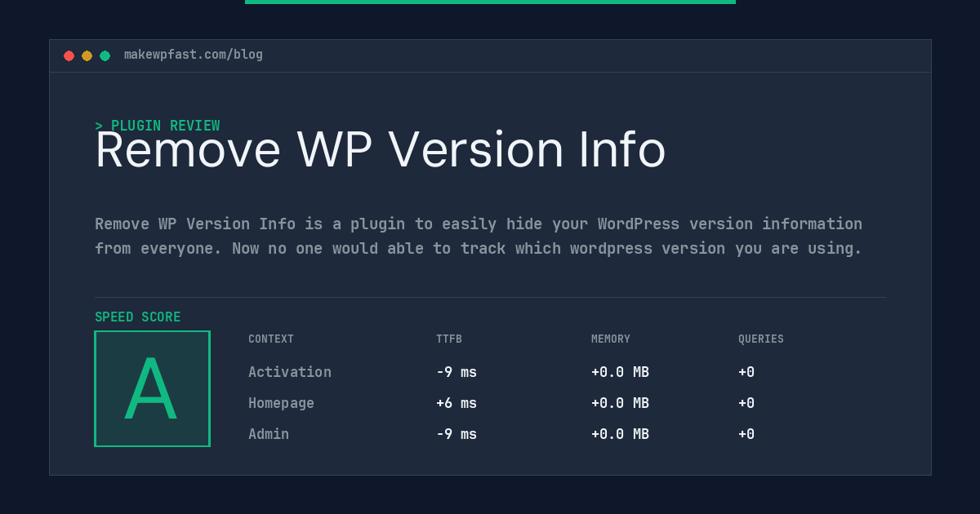
Task: Click the makewpfast.com/blog address text
Action: (194, 55)
